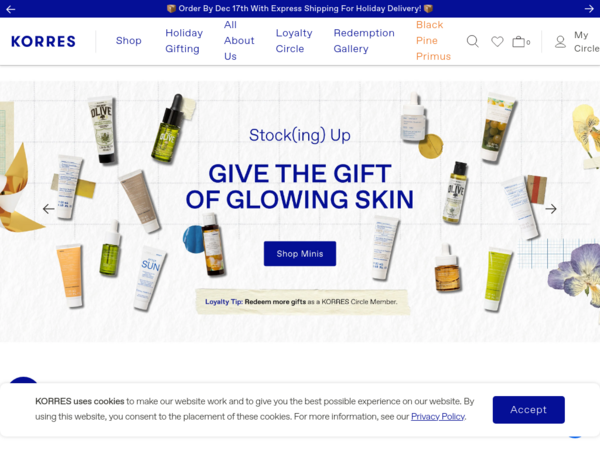Image resolution: width=600 pixels, height=450 pixels.
Task: Click the Shop Minis button
Action: (300, 254)
